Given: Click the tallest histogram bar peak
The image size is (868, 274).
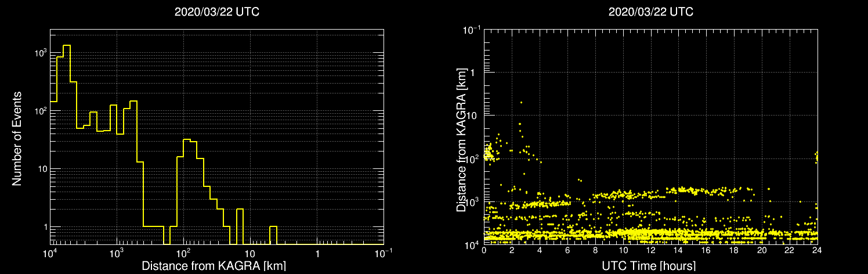Looking at the screenshot, I should 67,45.
